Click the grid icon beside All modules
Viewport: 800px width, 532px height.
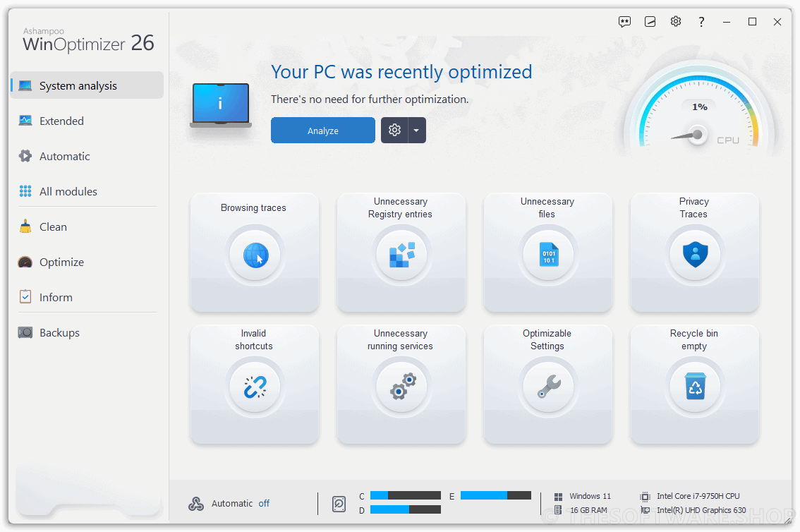click(25, 191)
